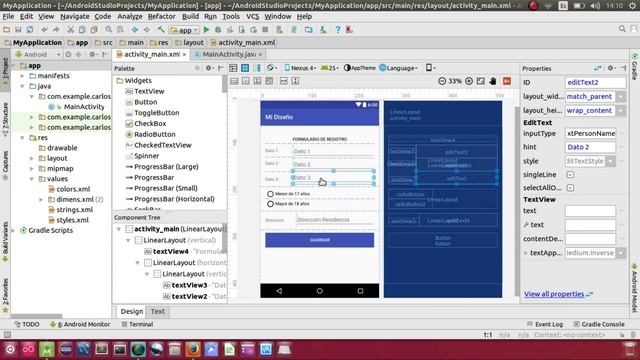Open the TODO tool window

27,324
